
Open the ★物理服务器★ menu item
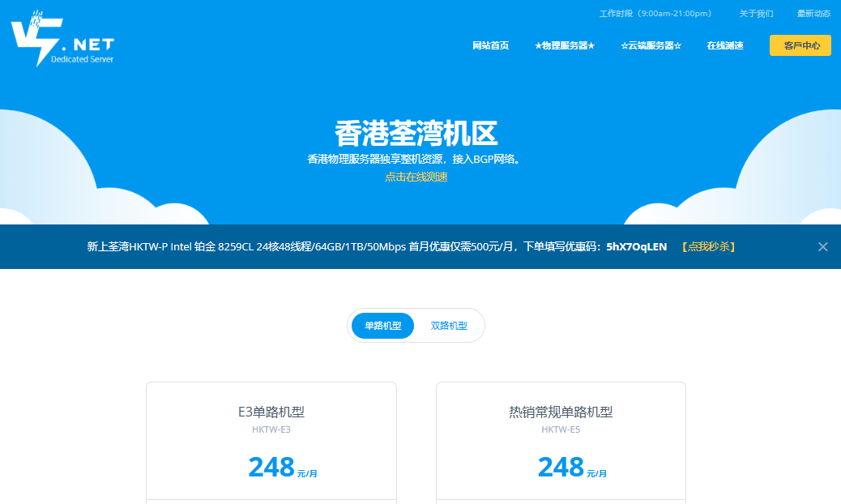pos(565,45)
